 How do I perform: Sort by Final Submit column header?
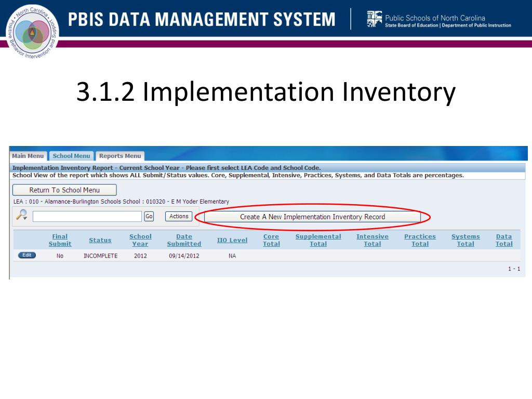point(60,240)
